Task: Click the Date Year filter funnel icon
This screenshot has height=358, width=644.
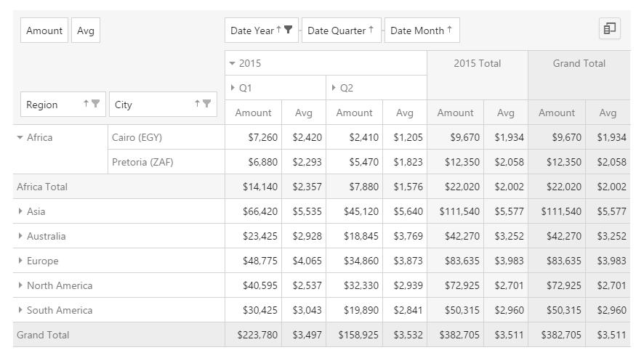Action: click(289, 30)
